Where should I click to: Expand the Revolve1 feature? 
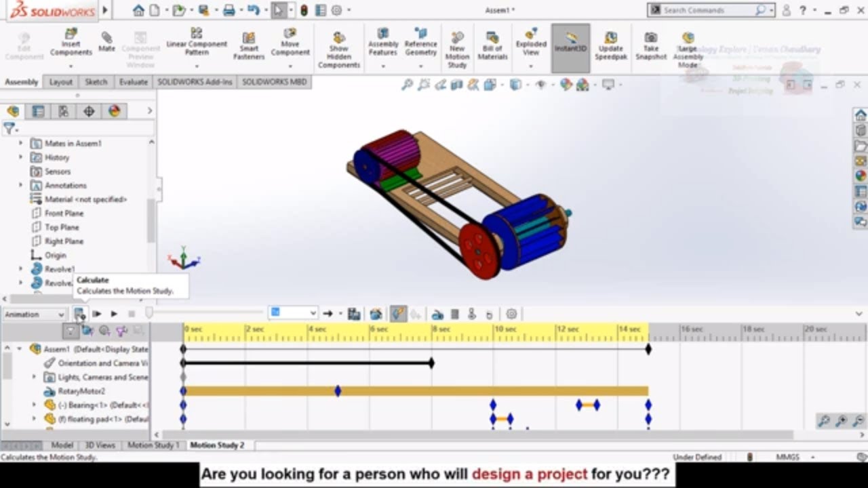pyautogui.click(x=20, y=269)
